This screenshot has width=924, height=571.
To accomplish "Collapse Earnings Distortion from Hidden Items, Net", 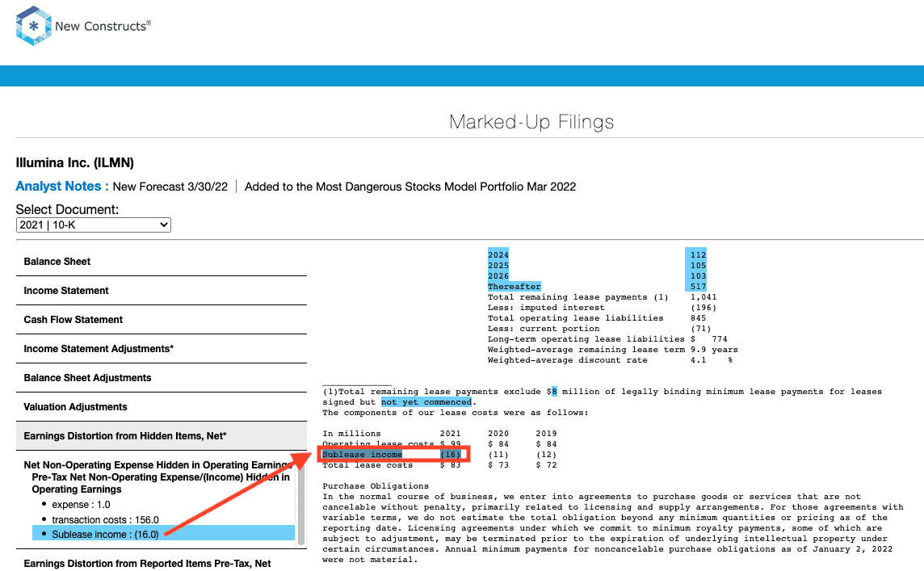I will pos(162,436).
